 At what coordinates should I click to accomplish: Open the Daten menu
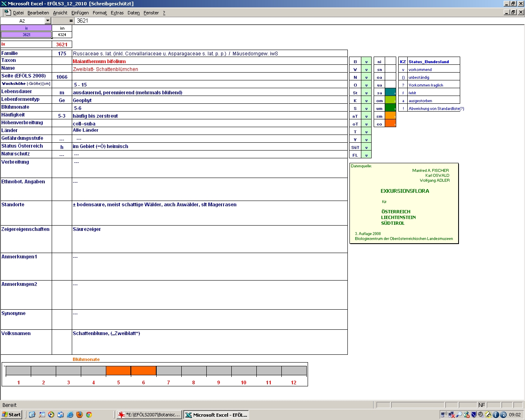134,13
